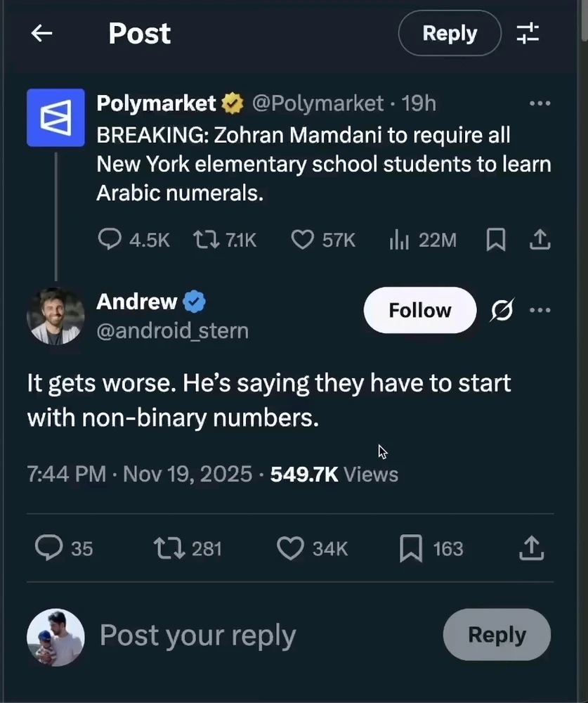Click the Grok icon beside Follow
This screenshot has height=703, width=588.
click(x=502, y=310)
